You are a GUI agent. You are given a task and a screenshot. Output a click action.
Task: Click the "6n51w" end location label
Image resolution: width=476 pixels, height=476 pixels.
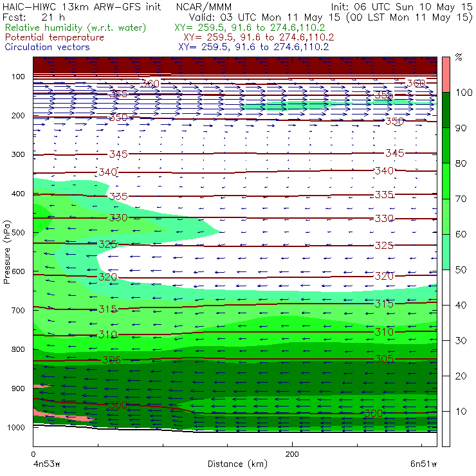[423, 464]
